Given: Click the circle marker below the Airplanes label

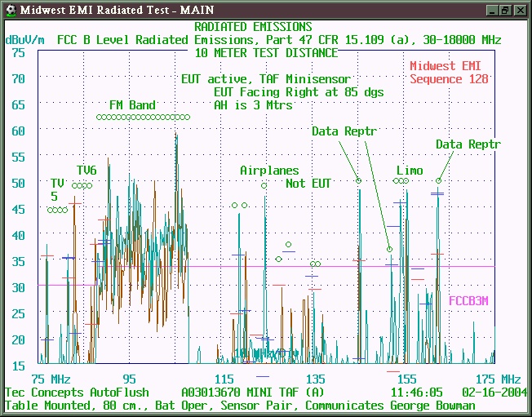Looking at the screenshot, I should [264, 185].
